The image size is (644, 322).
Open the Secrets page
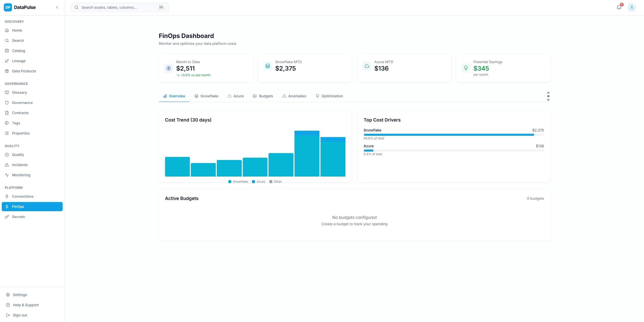point(18,217)
